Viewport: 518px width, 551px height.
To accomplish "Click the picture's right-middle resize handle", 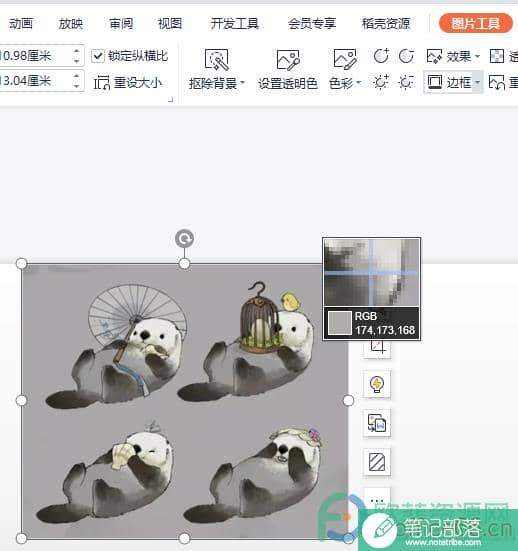I will 348,400.
